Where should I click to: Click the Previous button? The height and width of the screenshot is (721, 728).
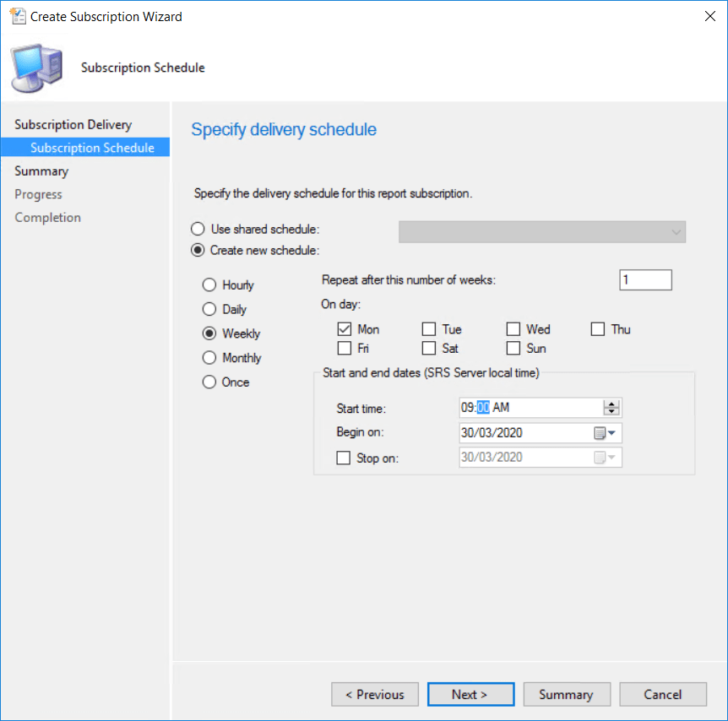[375, 694]
